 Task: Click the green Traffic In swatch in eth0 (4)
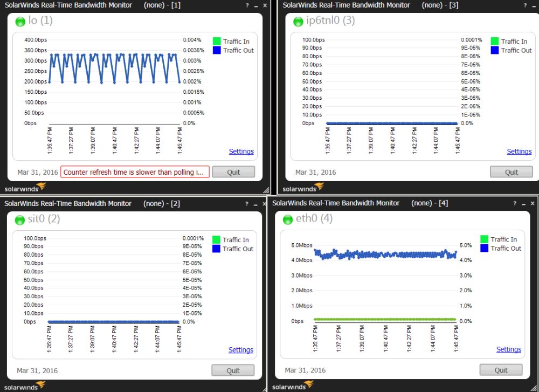click(485, 239)
